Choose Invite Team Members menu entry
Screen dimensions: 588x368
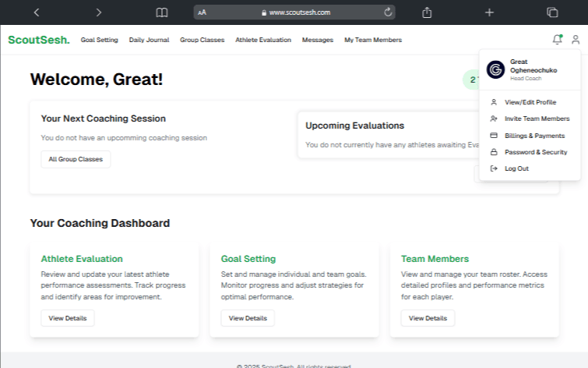537,119
